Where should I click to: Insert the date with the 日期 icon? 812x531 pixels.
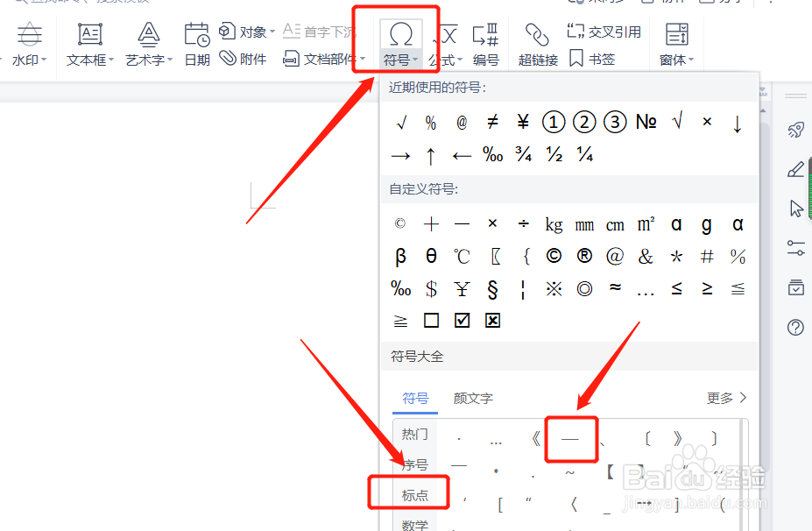pyautogui.click(x=196, y=42)
